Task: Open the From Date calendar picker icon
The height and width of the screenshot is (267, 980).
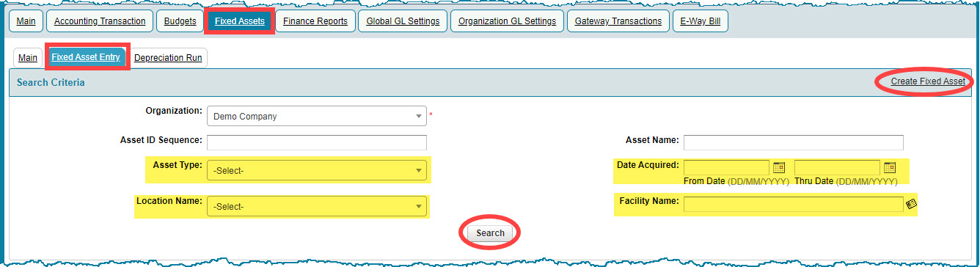Action: click(x=779, y=167)
